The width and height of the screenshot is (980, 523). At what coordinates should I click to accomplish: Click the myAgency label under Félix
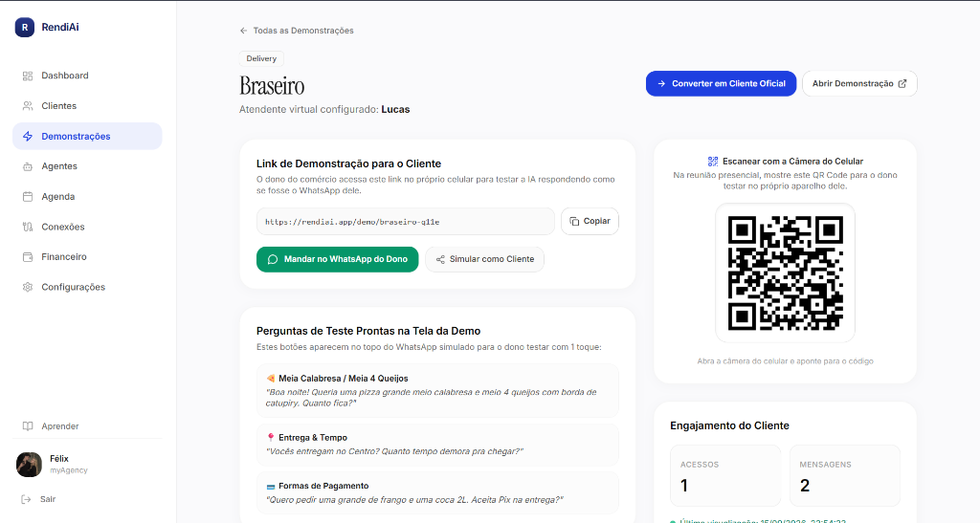tap(69, 470)
